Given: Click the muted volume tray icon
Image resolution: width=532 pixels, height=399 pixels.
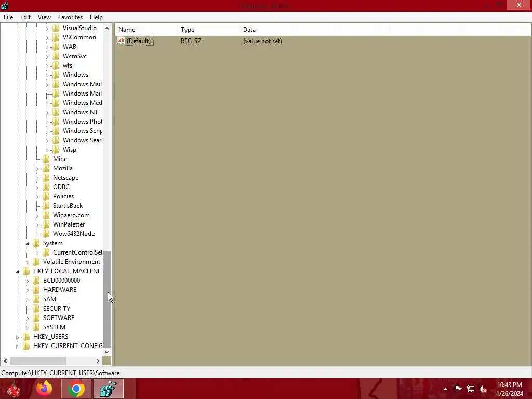Looking at the screenshot, I should [x=483, y=389].
